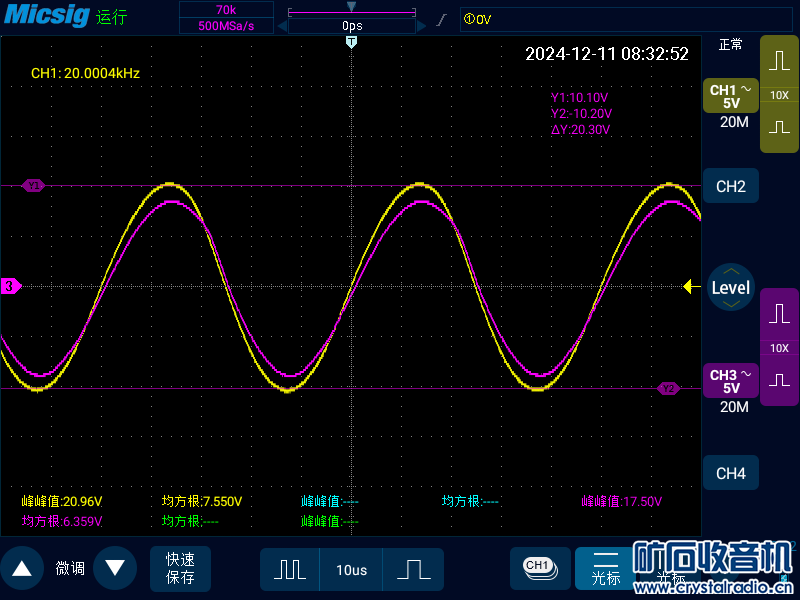Viewport: 800px width, 600px height.
Task: Tap the lower CH3 purple pulse icon
Action: tap(779, 381)
